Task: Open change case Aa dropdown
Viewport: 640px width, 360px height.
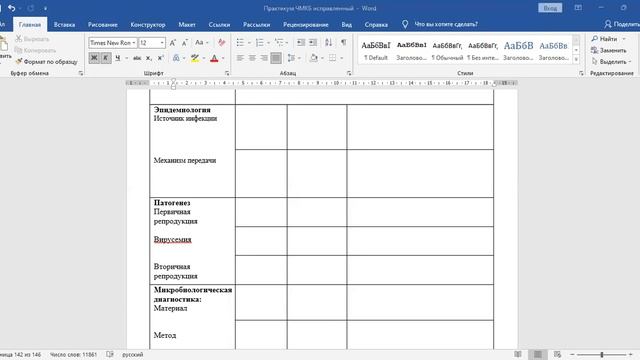Action: (201, 42)
